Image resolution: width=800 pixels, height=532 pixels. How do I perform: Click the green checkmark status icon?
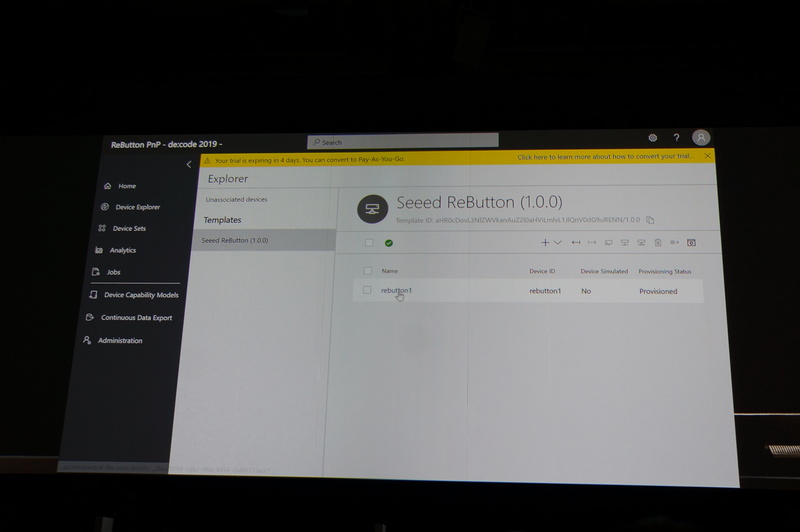[389, 243]
